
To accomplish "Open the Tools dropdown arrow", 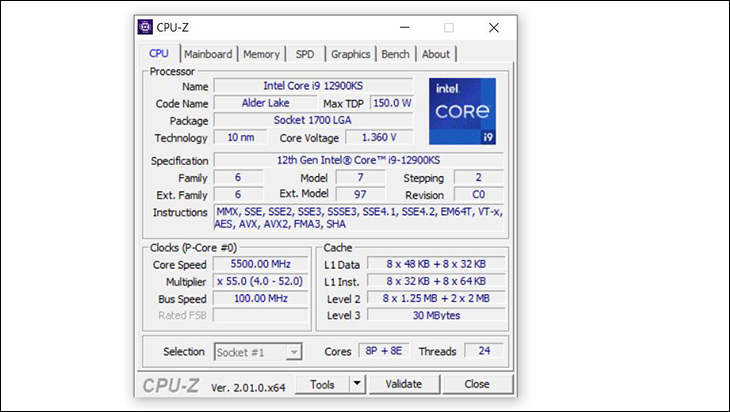I will tap(357, 385).
